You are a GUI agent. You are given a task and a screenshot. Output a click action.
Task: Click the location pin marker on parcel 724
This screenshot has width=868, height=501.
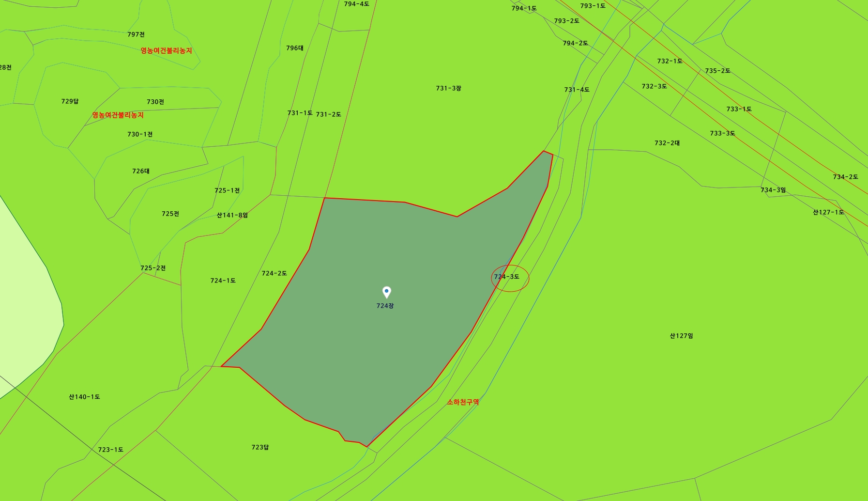pyautogui.click(x=386, y=292)
